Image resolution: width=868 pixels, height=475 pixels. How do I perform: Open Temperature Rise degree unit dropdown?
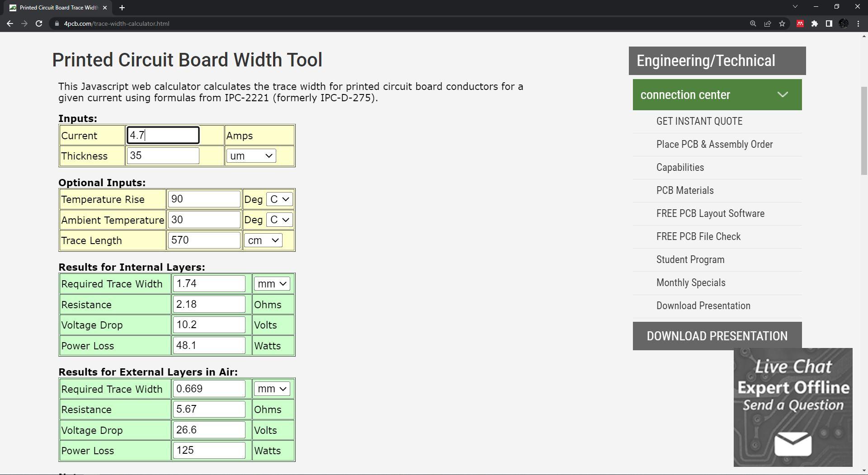click(279, 199)
